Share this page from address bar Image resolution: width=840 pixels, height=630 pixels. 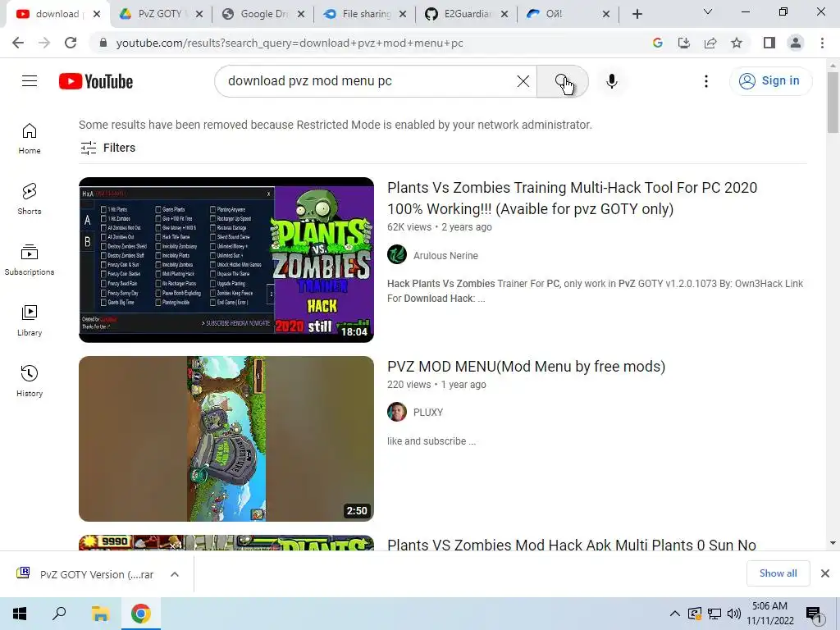pyautogui.click(x=710, y=43)
